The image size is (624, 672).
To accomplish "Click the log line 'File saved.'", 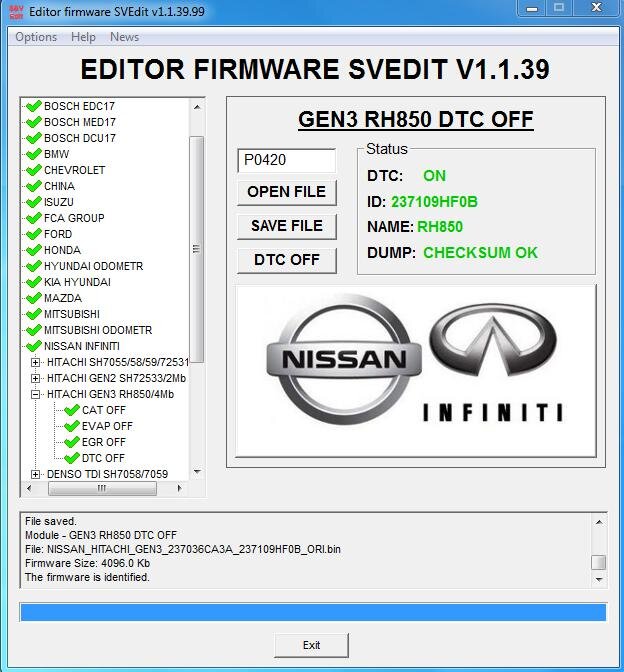I will click(51, 521).
